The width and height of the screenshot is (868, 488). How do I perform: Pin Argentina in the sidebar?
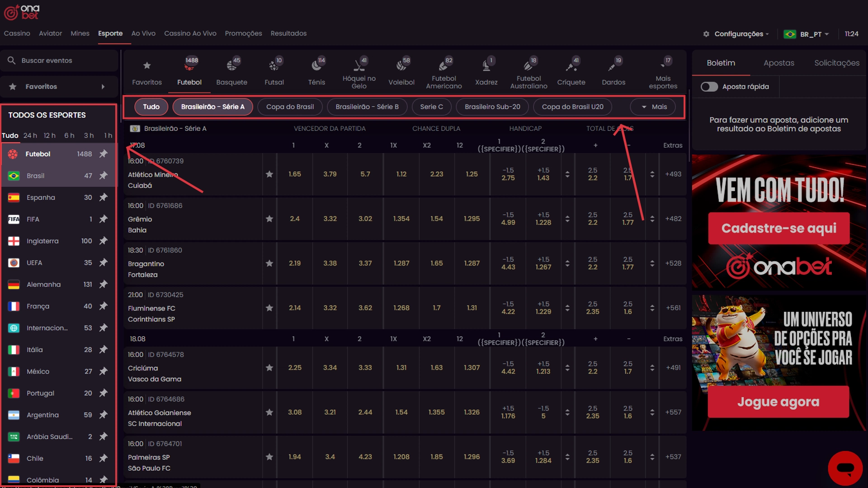104,414
